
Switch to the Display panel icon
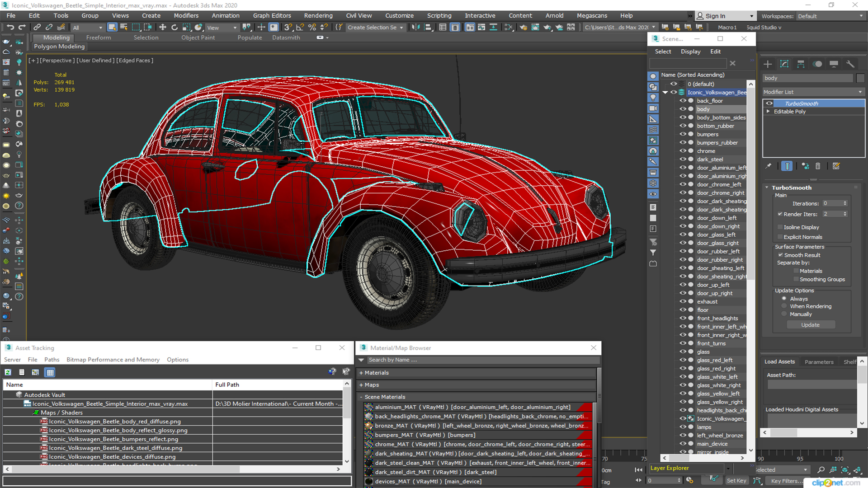click(x=834, y=64)
